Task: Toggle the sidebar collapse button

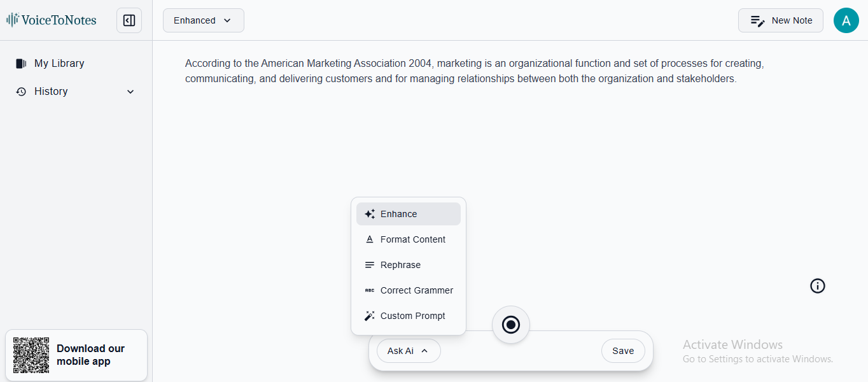Action: (129, 20)
